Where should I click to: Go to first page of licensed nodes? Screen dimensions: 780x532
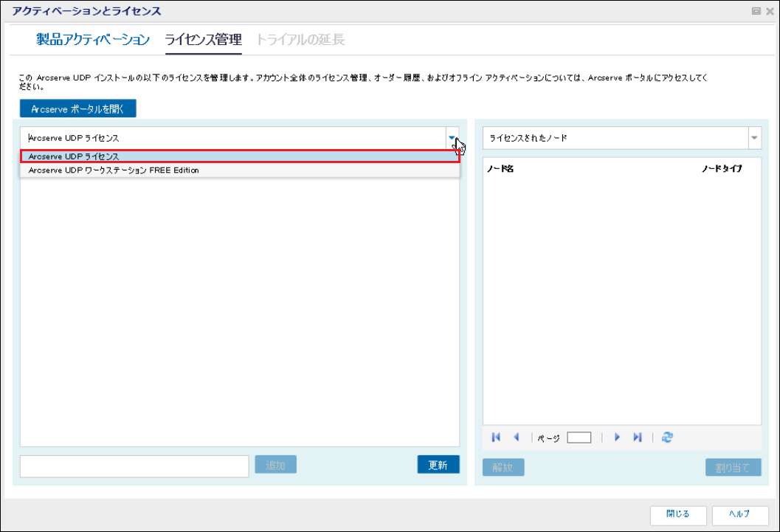pyautogui.click(x=496, y=437)
